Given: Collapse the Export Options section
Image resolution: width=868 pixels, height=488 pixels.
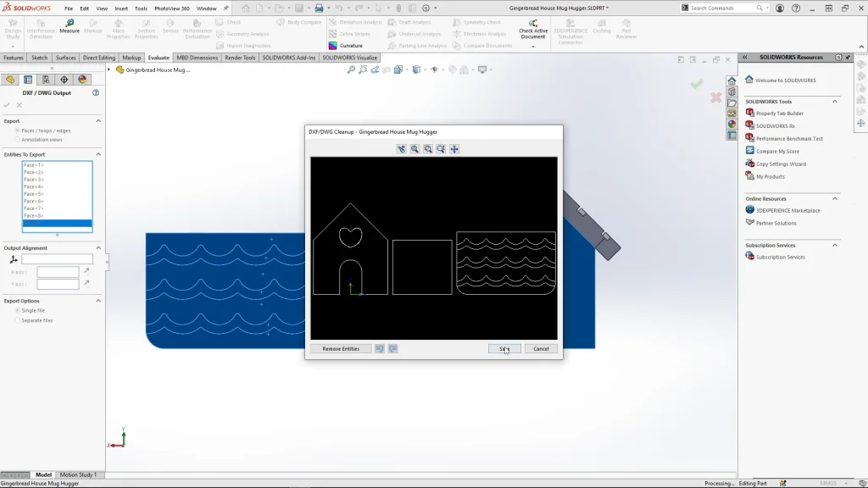Looking at the screenshot, I should (97, 301).
